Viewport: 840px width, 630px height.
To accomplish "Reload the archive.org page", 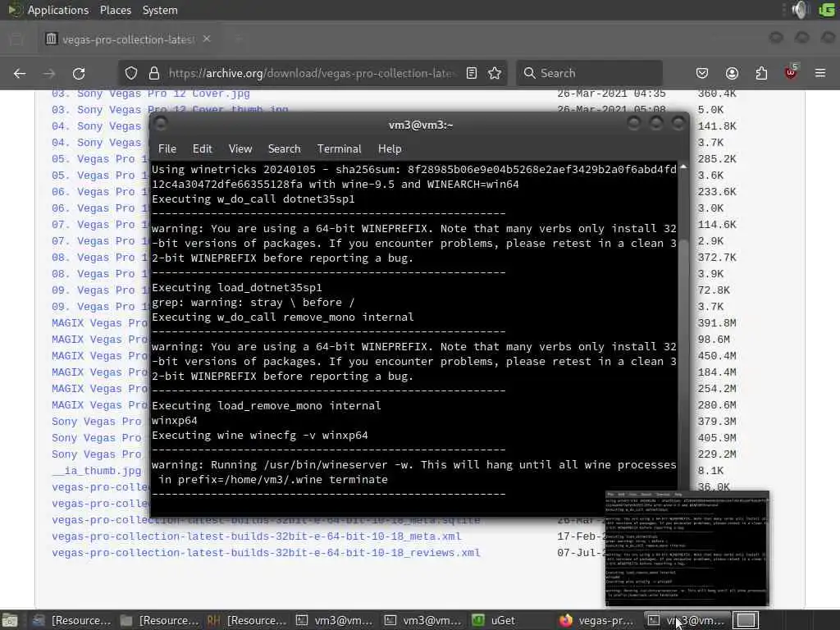I will [79, 73].
